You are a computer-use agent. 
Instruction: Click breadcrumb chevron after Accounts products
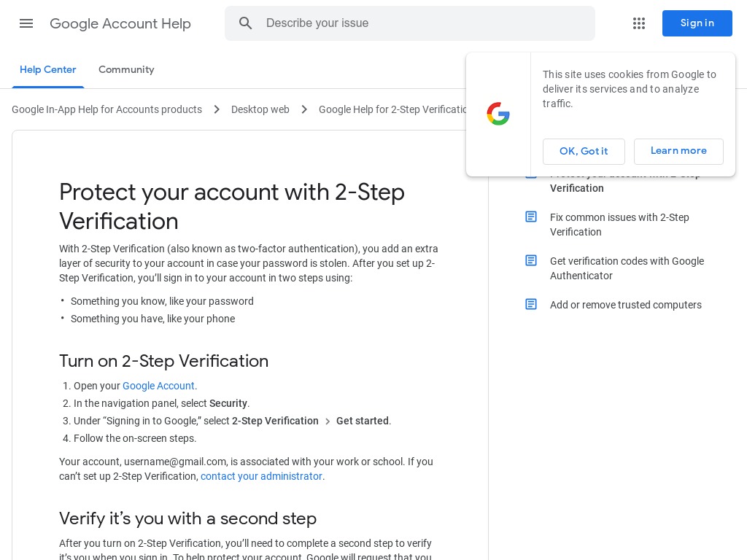click(217, 109)
